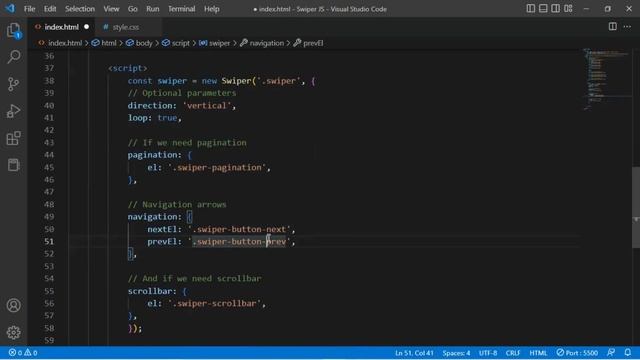The image size is (640, 360).
Task: Select index.html in the breadcrumb
Action: pyautogui.click(x=60, y=43)
